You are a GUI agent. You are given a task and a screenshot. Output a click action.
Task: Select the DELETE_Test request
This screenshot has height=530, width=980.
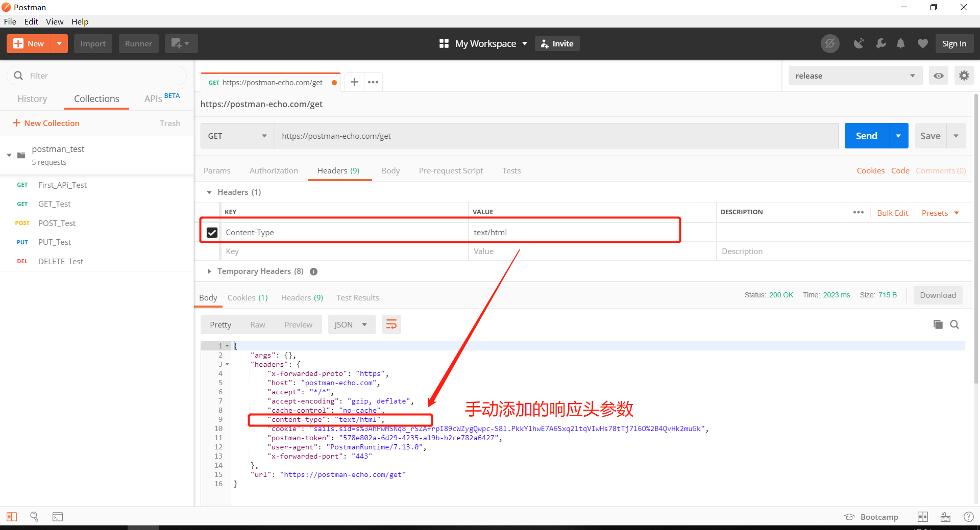pos(61,261)
